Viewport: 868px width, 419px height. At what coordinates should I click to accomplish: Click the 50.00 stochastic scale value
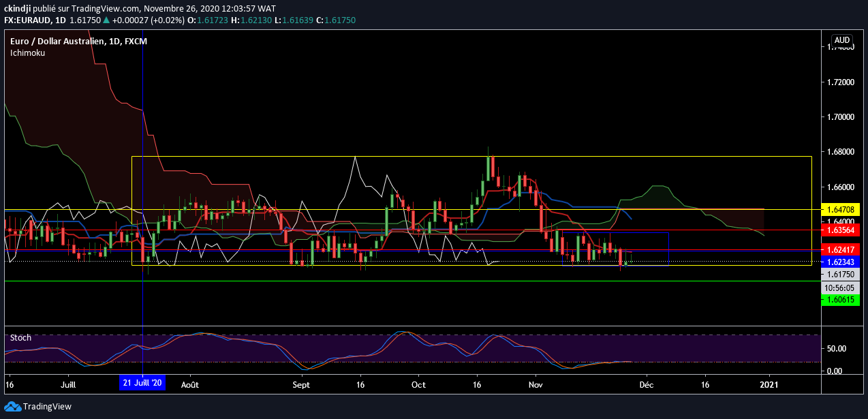point(837,348)
